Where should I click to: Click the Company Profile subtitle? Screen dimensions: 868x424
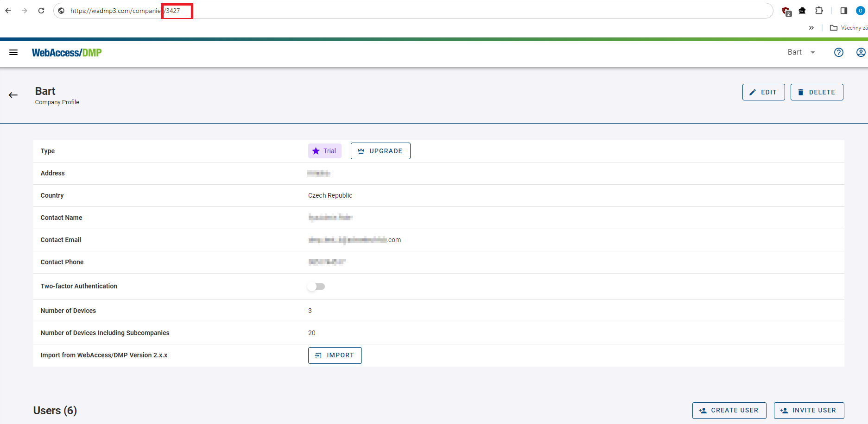pos(57,102)
